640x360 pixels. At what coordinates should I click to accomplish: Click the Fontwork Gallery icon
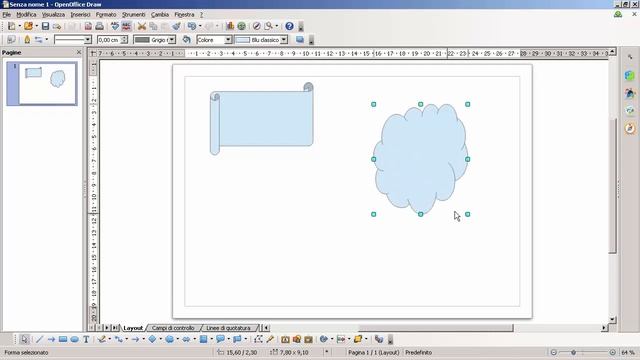285,339
